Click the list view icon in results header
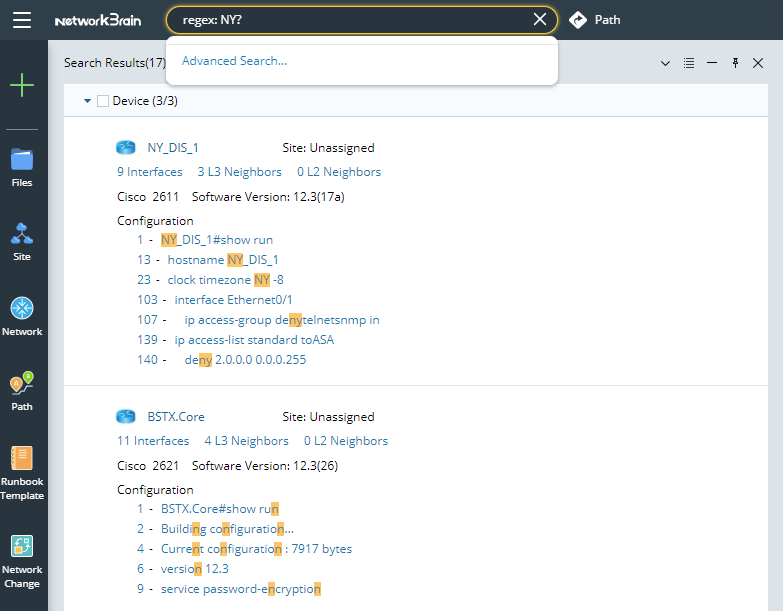The image size is (783, 611). click(689, 63)
